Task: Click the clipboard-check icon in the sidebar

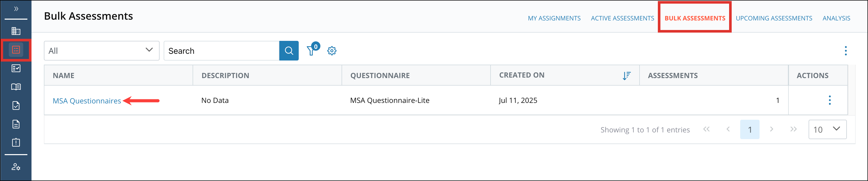Action: (x=16, y=68)
